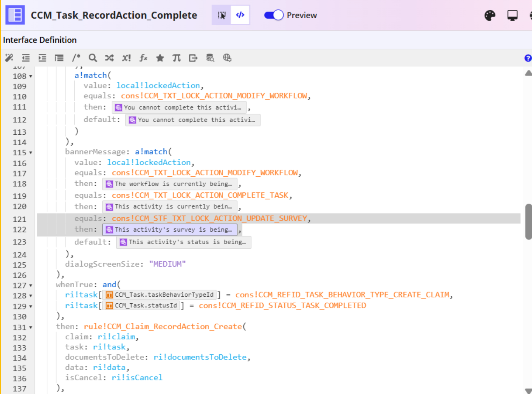Click the interface object icon beside title
This screenshot has width=532, height=394.
point(15,15)
